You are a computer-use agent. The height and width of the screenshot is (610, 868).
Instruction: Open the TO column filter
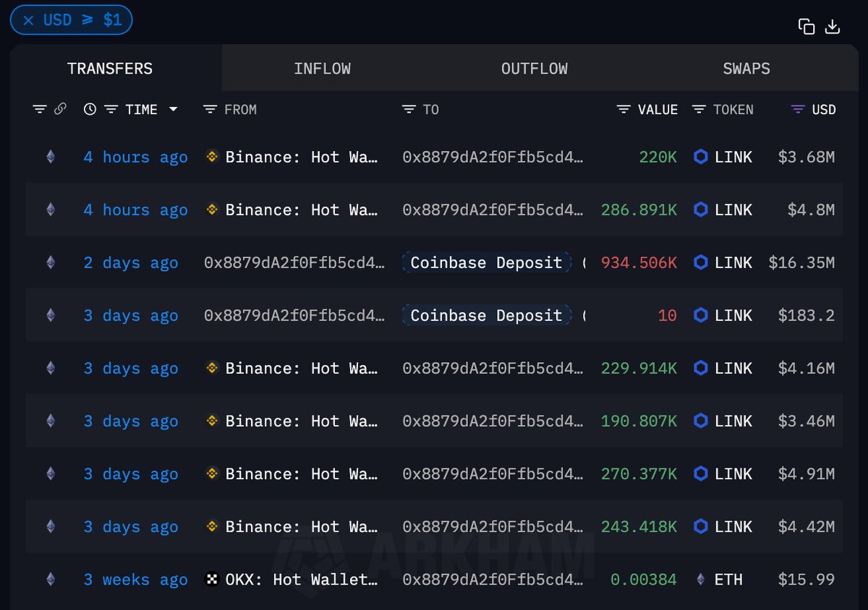click(409, 109)
